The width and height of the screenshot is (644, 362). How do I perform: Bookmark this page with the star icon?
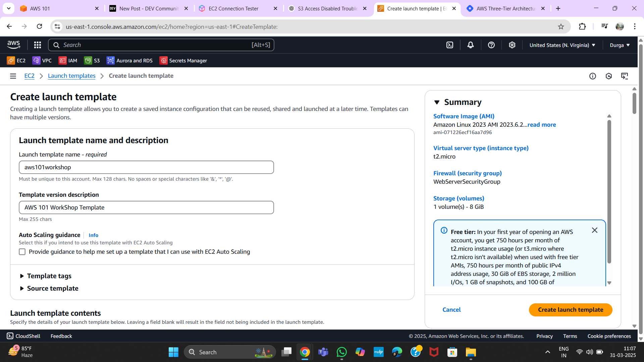click(561, 26)
